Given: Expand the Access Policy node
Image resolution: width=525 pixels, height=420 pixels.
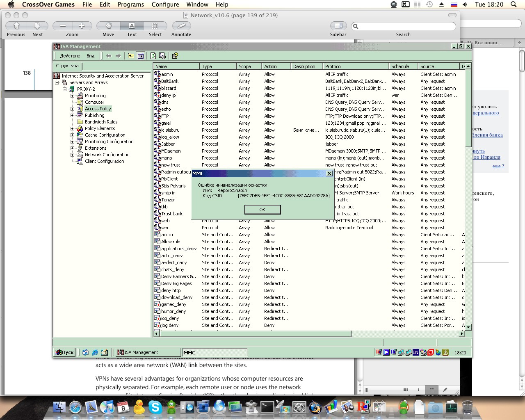Looking at the screenshot, I should [73, 109].
